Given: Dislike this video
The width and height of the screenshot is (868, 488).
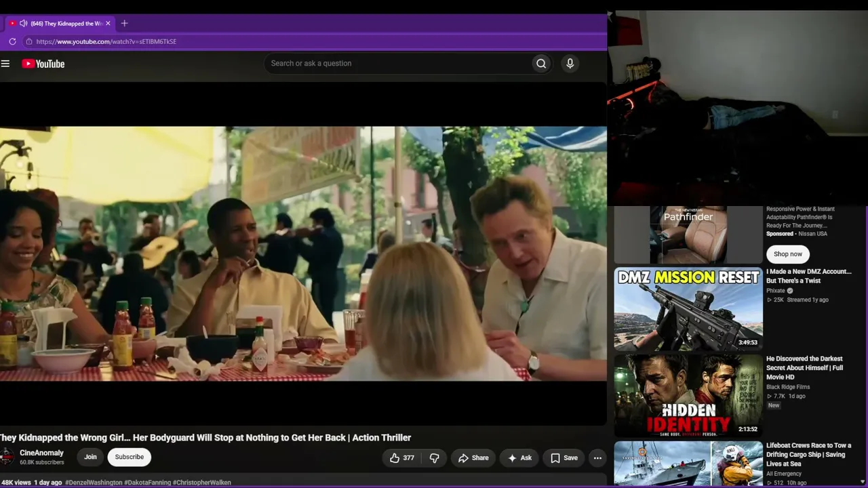Looking at the screenshot, I should pyautogui.click(x=435, y=457).
